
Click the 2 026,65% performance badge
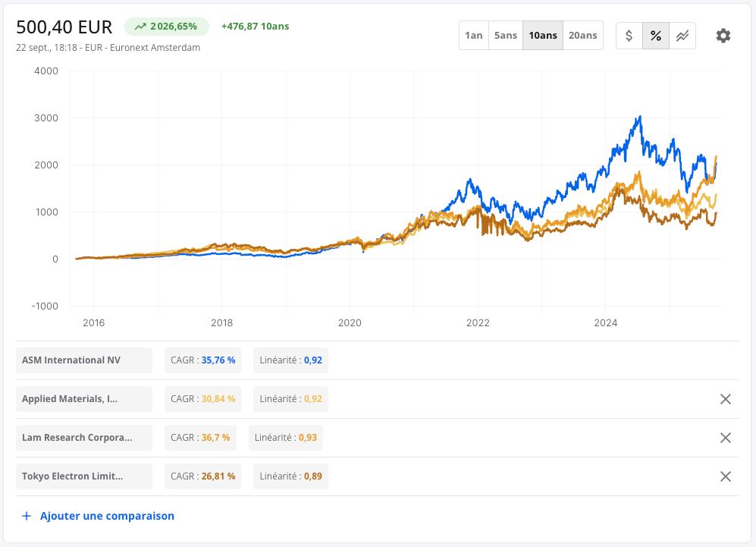point(167,27)
